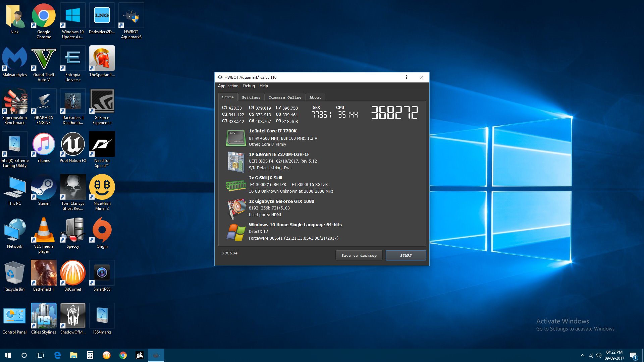Click the Intel Core i7 7700K CPU image
The width and height of the screenshot is (644, 362).
[x=236, y=138]
